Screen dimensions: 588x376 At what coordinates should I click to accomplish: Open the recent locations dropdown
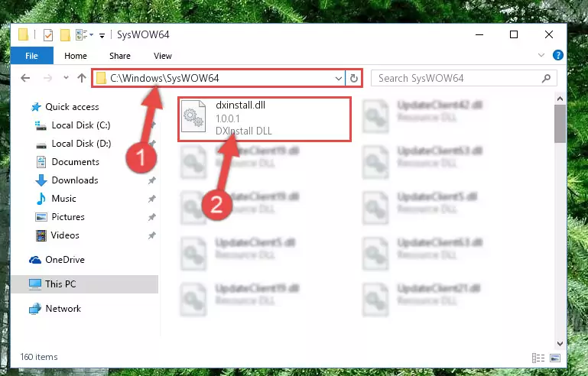66,78
